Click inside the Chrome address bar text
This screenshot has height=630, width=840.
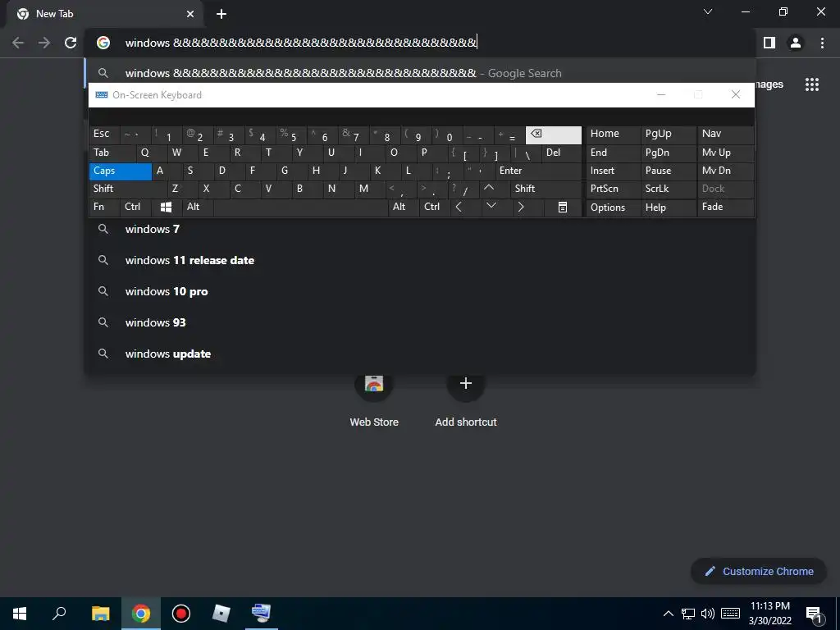point(300,43)
